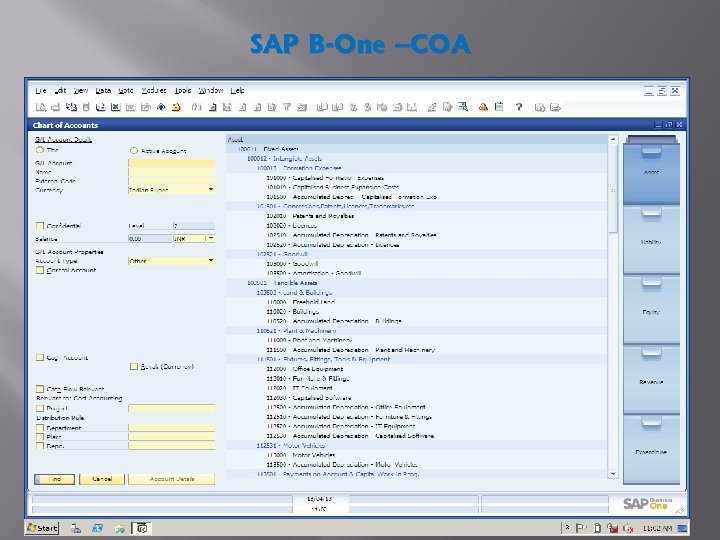
Task: Open the Query Manager icon
Action: coord(463,107)
